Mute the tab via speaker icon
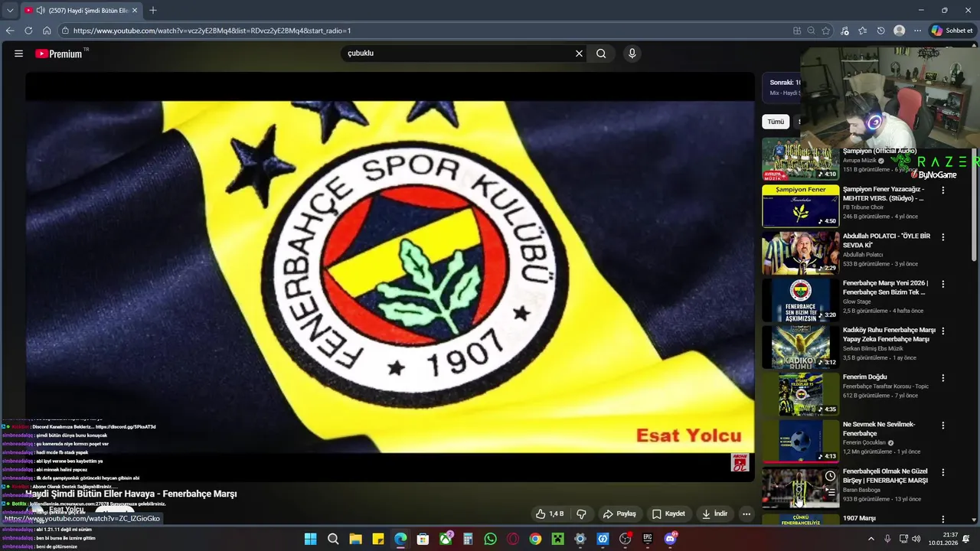The image size is (980, 551). [x=40, y=11]
